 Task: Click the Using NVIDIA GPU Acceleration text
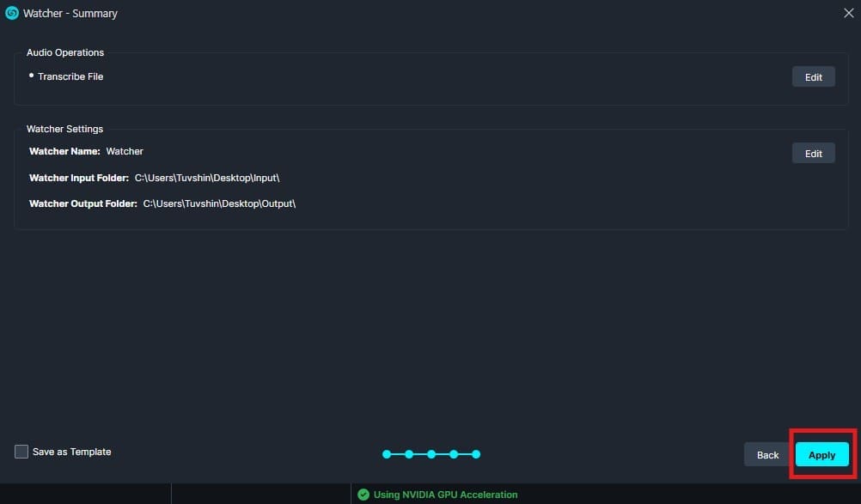point(445,495)
